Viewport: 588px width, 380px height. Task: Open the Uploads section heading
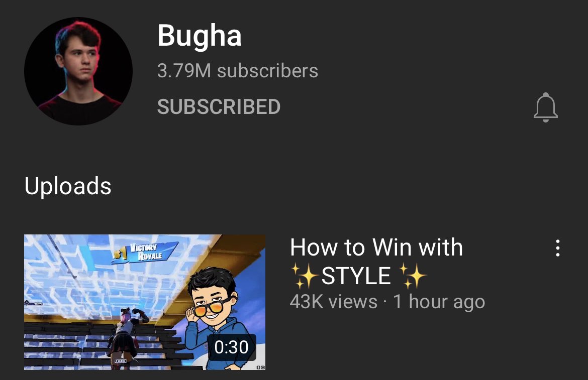tap(68, 186)
